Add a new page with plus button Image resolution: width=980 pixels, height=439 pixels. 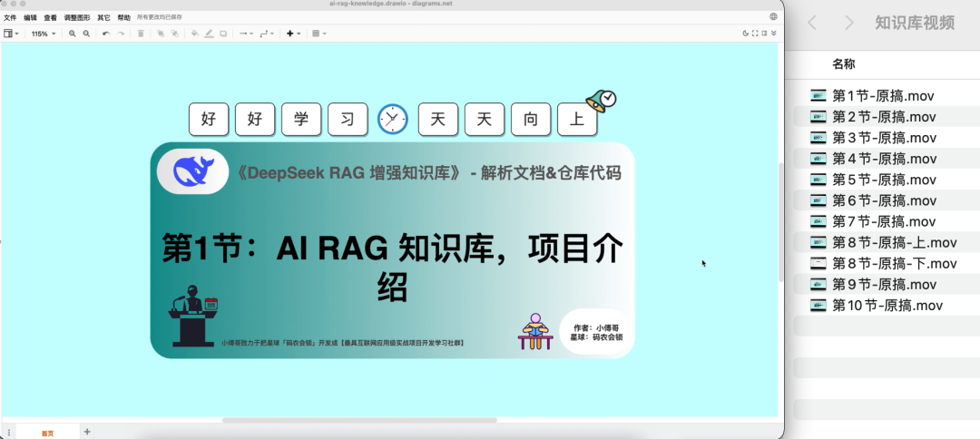pyautogui.click(x=87, y=432)
